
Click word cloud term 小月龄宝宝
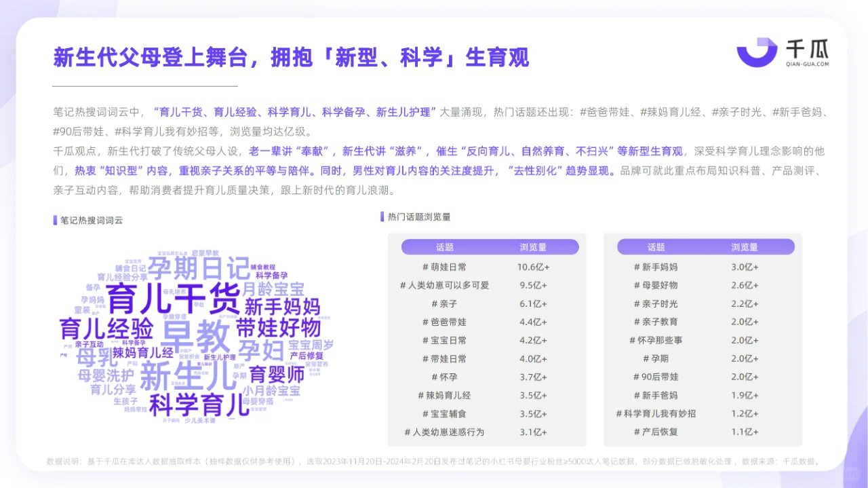(271, 391)
